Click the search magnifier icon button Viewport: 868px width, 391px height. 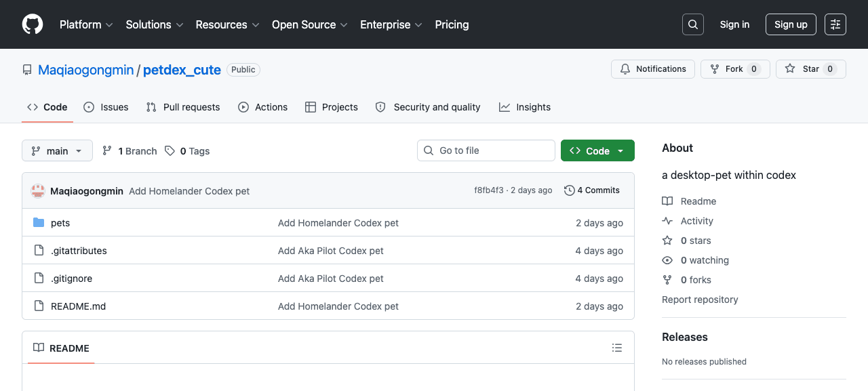693,24
